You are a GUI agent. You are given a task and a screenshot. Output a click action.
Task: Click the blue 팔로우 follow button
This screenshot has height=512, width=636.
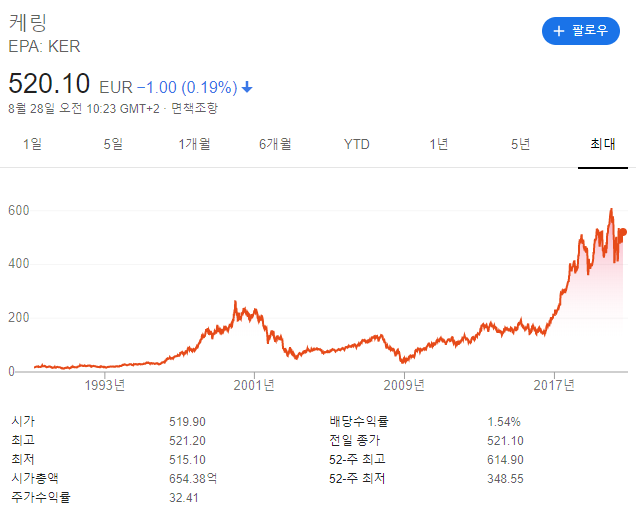click(580, 31)
